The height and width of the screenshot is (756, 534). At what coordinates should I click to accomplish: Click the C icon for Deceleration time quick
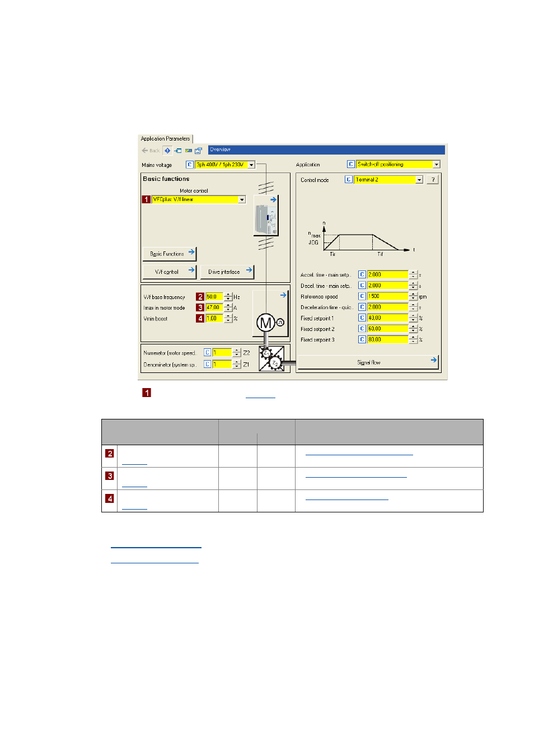(362, 307)
